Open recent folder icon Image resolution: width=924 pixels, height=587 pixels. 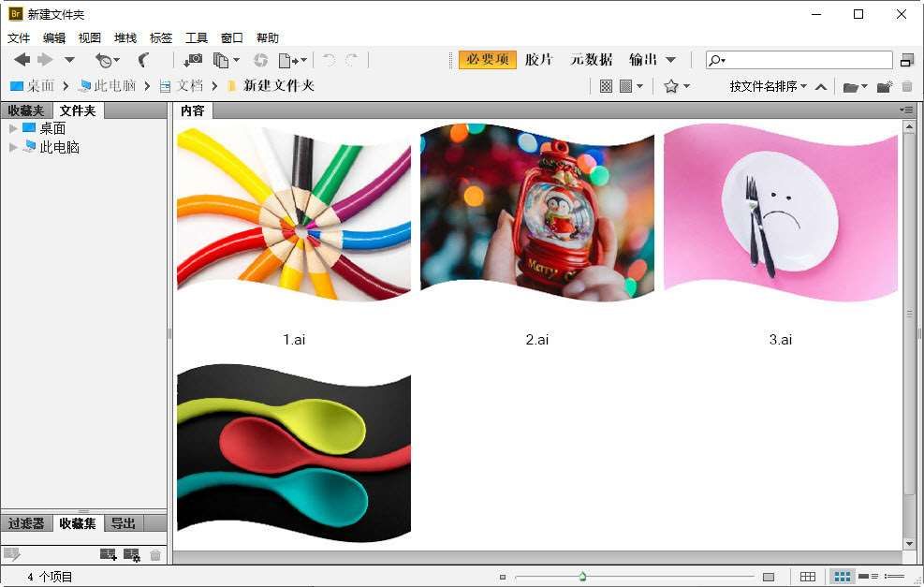point(850,87)
